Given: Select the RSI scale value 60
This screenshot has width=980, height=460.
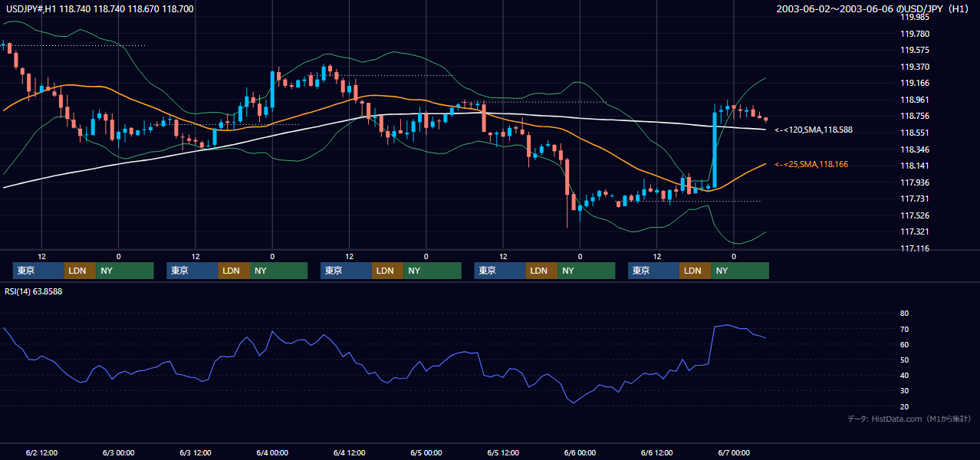Looking at the screenshot, I should pos(904,344).
